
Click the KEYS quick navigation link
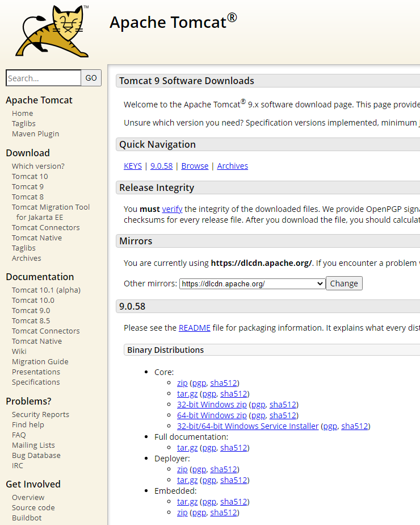(133, 166)
